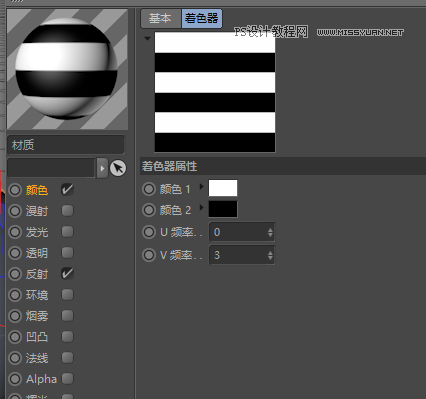
Task: Click the V 频率 spinner arrows
Action: (270, 255)
